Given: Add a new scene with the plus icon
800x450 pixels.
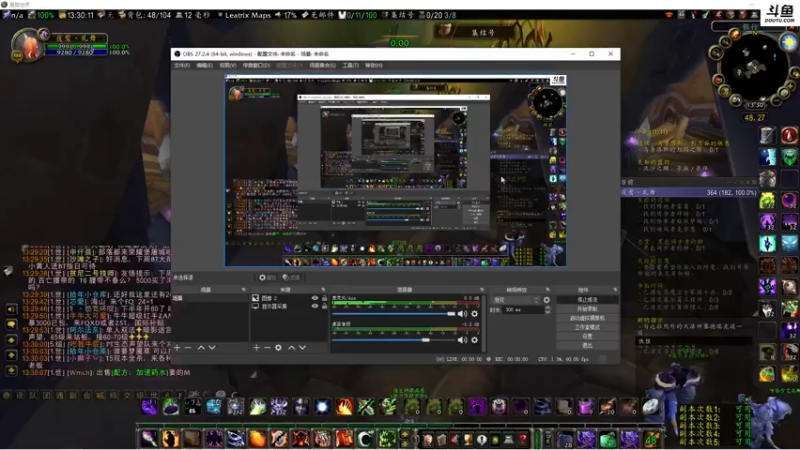Looking at the screenshot, I should click(177, 347).
